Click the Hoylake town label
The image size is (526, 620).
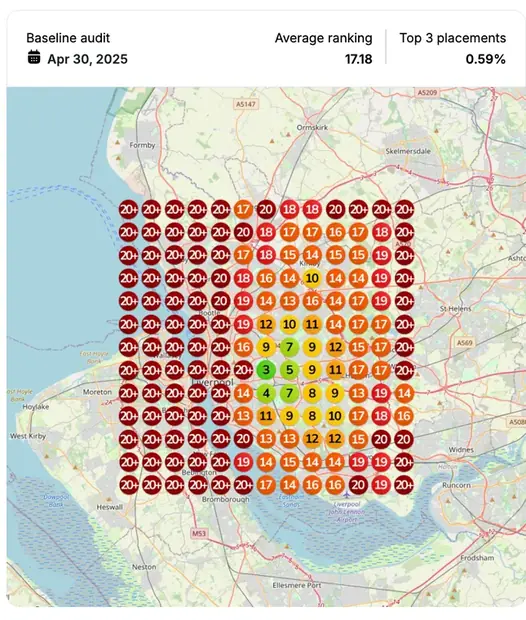pyautogui.click(x=36, y=407)
